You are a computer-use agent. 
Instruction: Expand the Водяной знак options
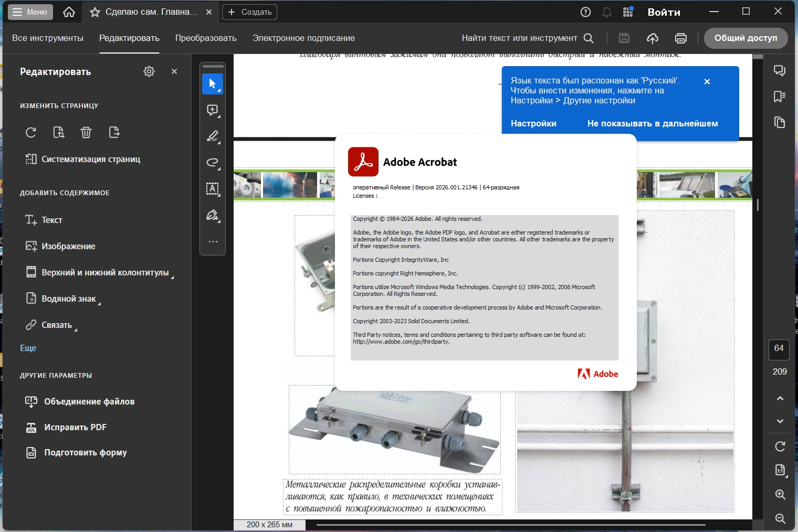click(x=69, y=299)
